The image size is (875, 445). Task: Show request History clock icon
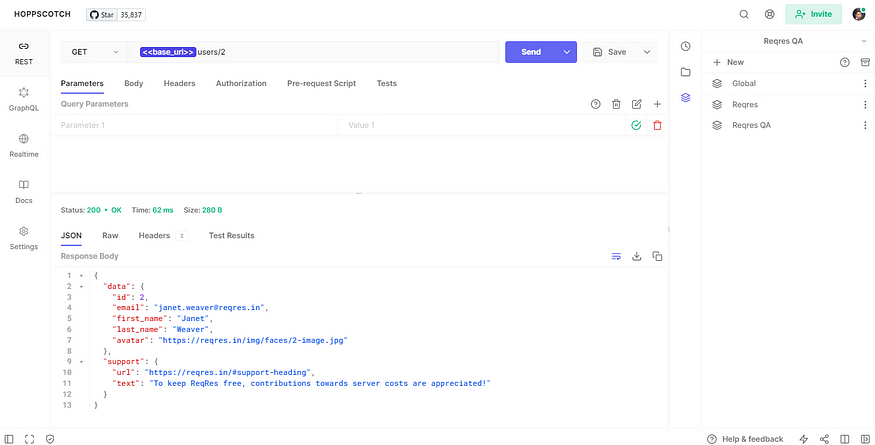coord(685,46)
